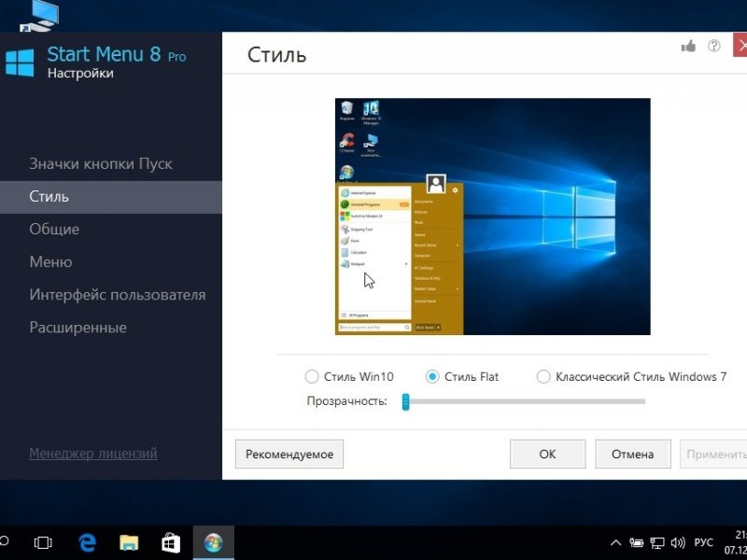Open File Explorer from the taskbar
Viewport: 747px width, 560px height.
coord(129,542)
